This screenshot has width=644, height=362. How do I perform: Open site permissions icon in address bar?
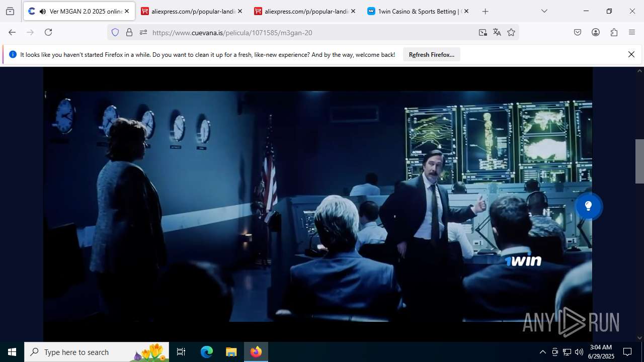click(143, 32)
